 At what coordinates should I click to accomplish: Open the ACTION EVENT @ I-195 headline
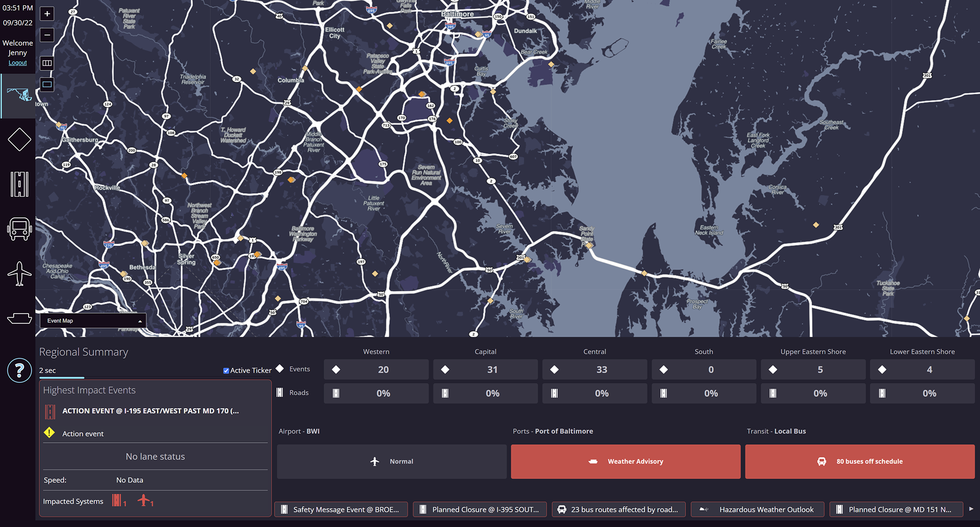[x=151, y=411]
